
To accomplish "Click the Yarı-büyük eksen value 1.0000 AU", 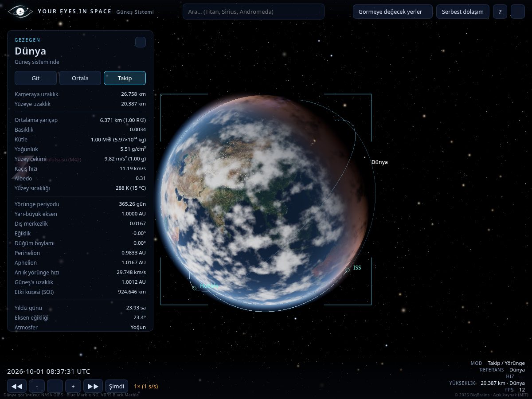I will coord(133,214).
